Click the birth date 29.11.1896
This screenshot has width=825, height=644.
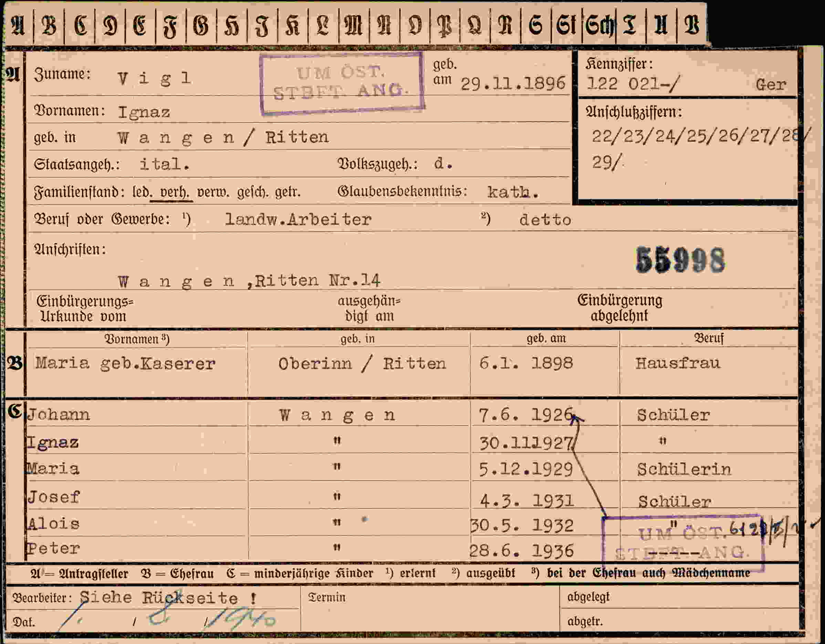513,83
